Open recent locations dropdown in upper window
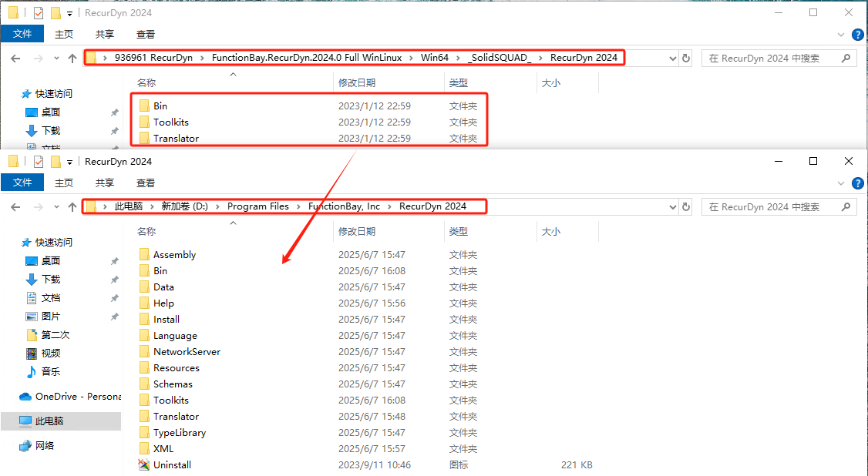The height and width of the screenshot is (476, 868). pos(56,58)
